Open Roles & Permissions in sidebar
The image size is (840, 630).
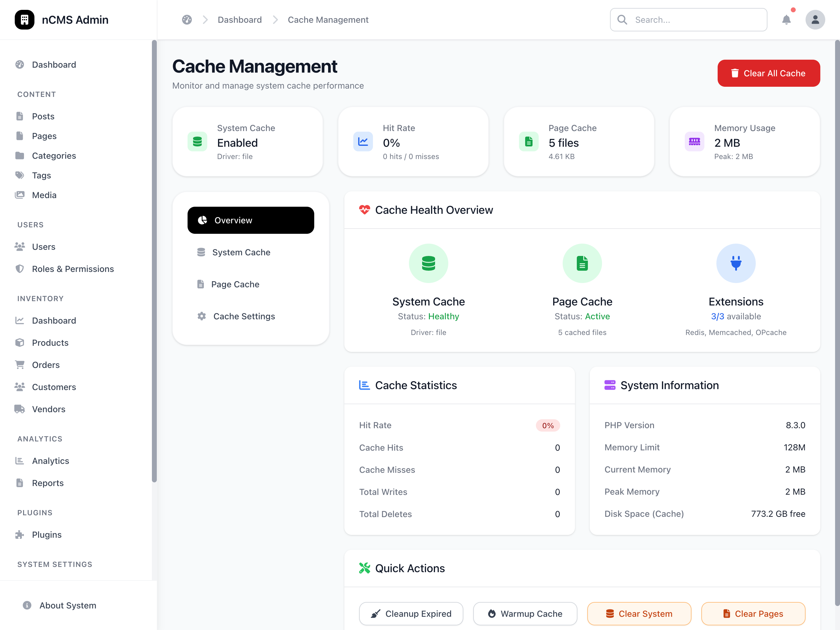[73, 269]
